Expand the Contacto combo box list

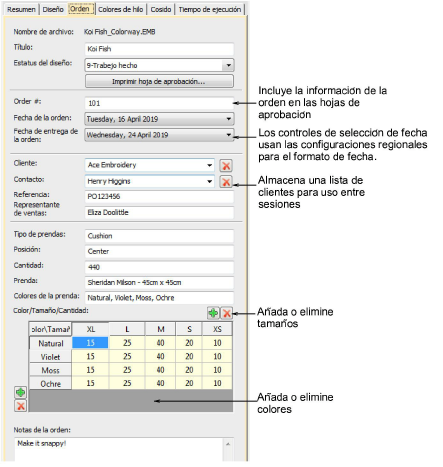coord(209,181)
